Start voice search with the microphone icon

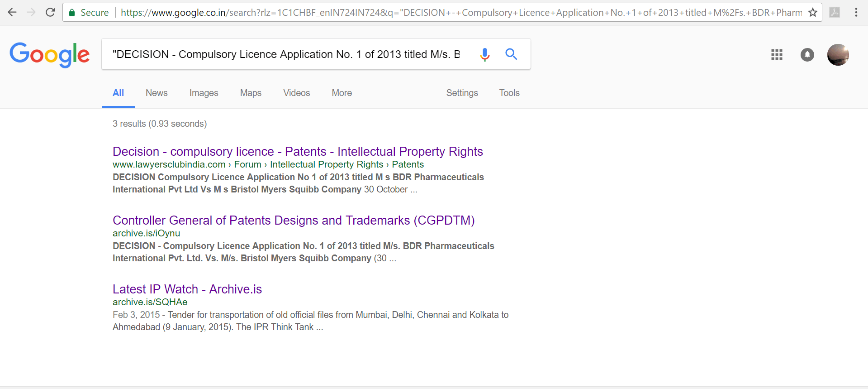point(485,54)
